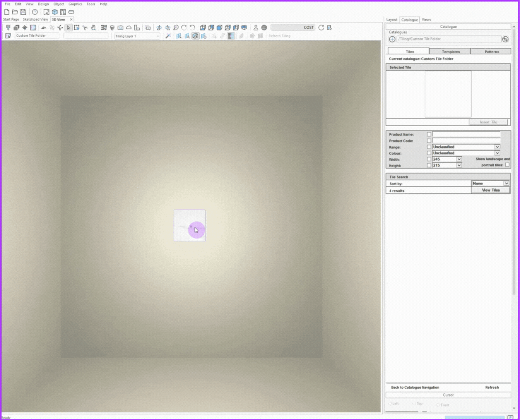Image resolution: width=520 pixels, height=420 pixels.
Task: Click the Help question mark icon
Action: point(35,12)
